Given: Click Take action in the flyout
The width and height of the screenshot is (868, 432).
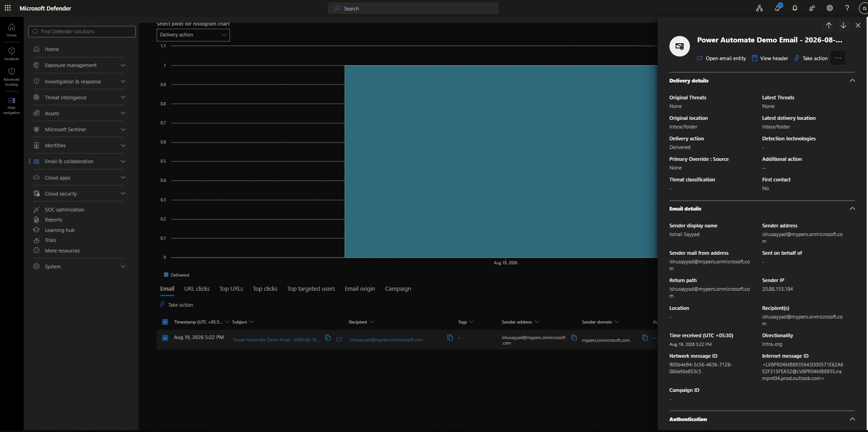Looking at the screenshot, I should (811, 58).
